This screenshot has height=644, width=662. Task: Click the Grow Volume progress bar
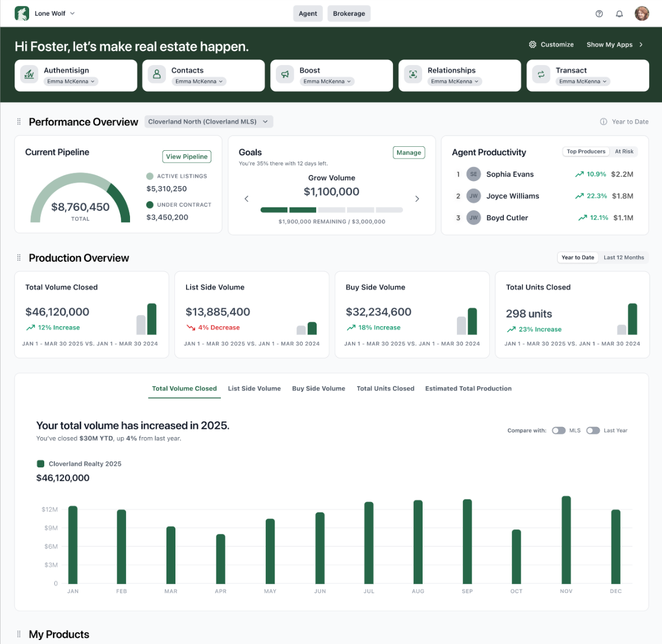(x=331, y=210)
